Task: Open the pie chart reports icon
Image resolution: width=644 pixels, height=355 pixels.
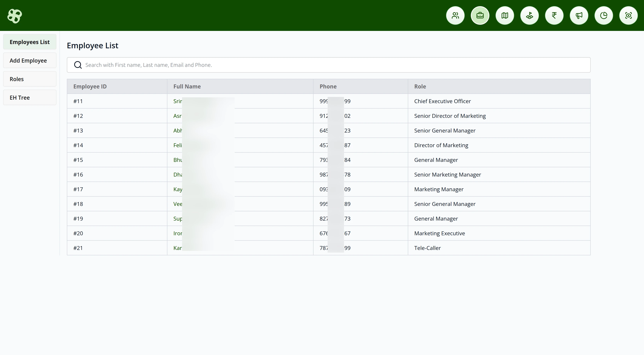Action: [x=603, y=15]
